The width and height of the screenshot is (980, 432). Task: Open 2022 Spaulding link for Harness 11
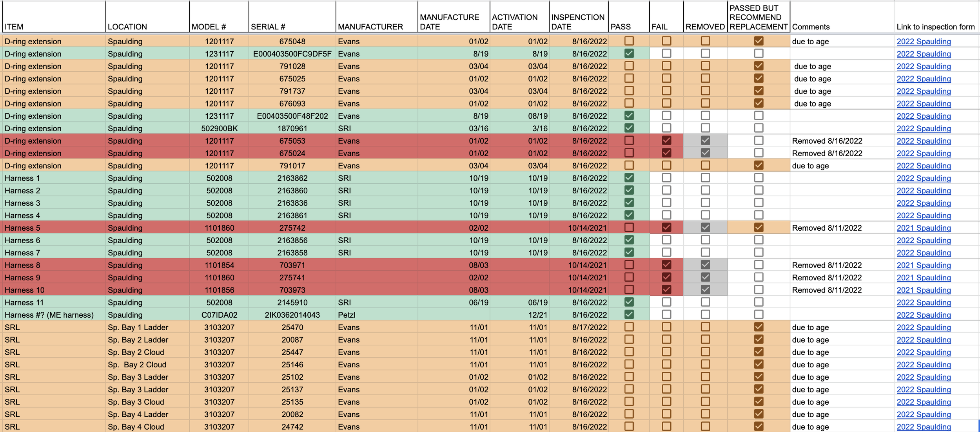(x=924, y=303)
